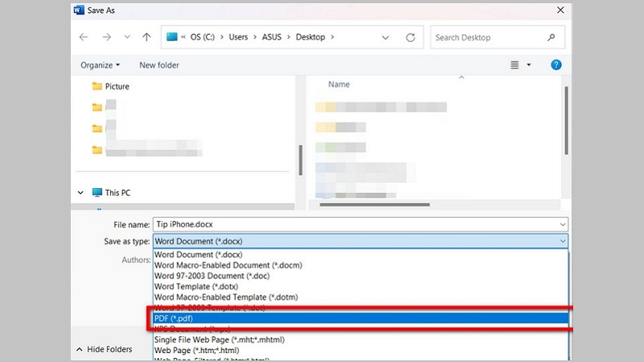Choose Single File Web Page option
Viewport: 644px width, 362px height.
point(361,339)
